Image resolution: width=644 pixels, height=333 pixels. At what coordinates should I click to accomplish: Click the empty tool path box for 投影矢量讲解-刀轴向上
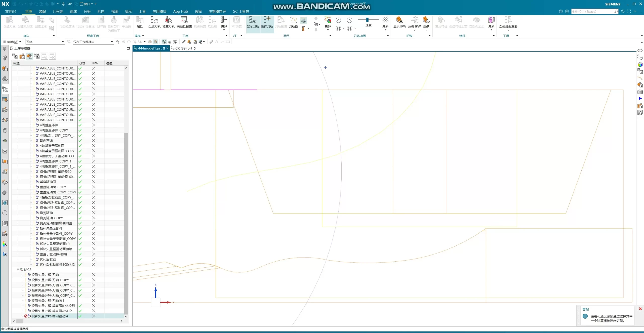point(80,301)
